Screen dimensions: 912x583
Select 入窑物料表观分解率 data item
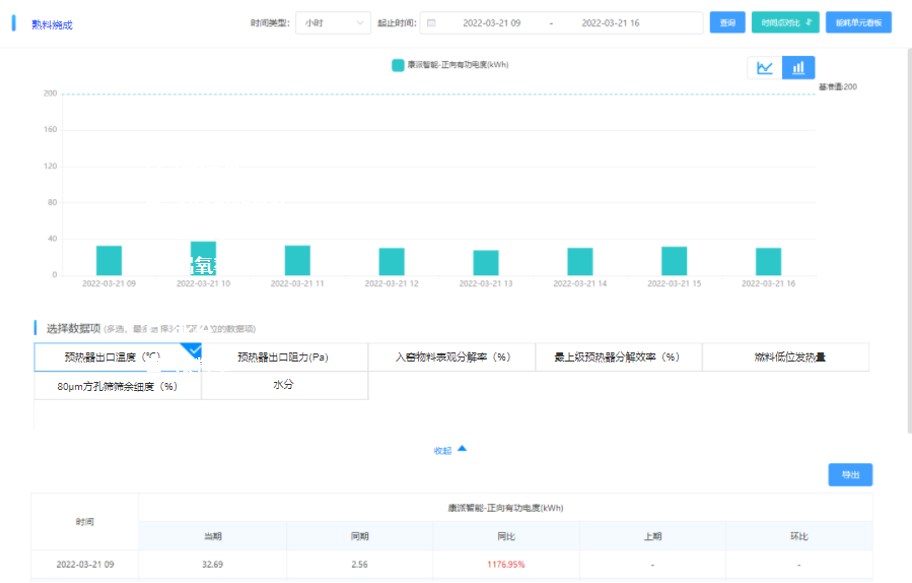pyautogui.click(x=452, y=357)
